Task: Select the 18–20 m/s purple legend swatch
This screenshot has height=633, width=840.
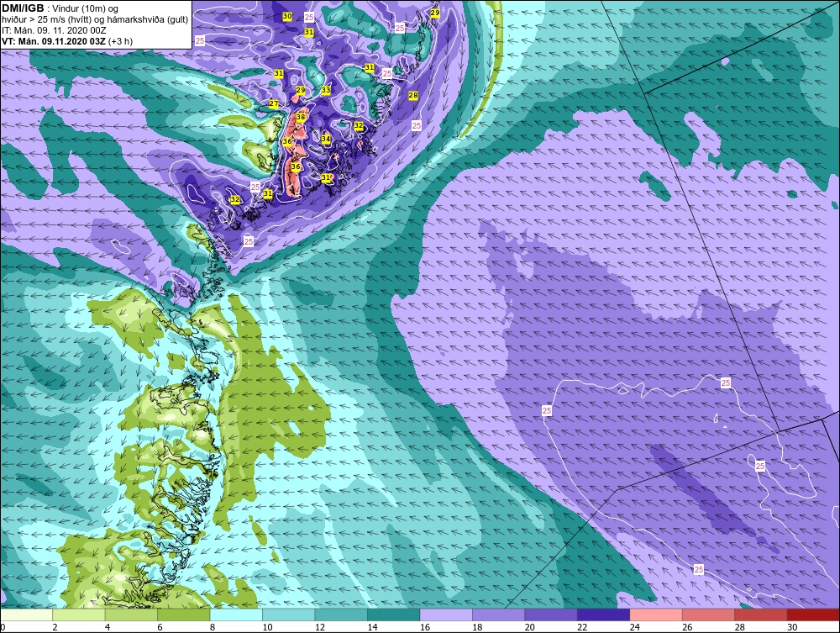Action: click(x=499, y=615)
